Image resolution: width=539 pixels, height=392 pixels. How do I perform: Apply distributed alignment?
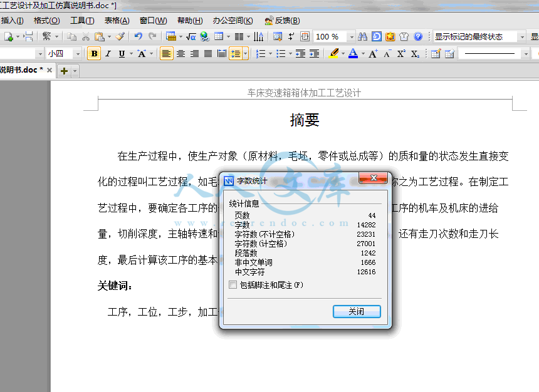[x=222, y=54]
